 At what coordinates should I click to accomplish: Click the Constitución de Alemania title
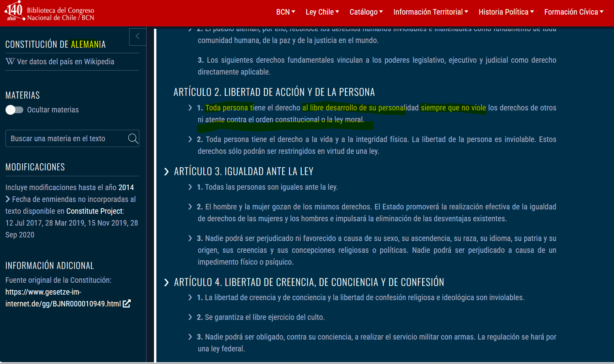(56, 44)
